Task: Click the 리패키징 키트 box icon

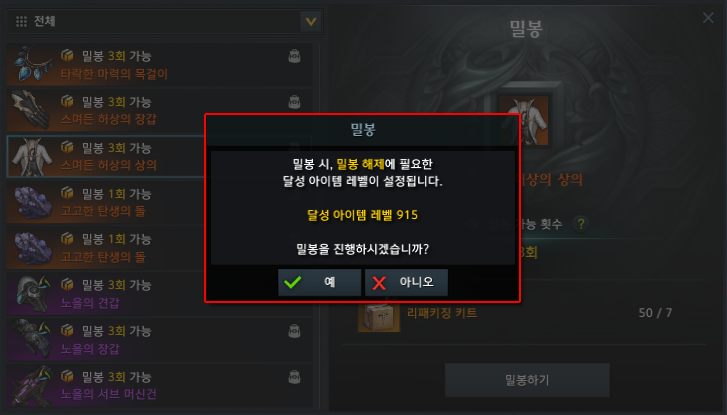Action: coord(379,315)
